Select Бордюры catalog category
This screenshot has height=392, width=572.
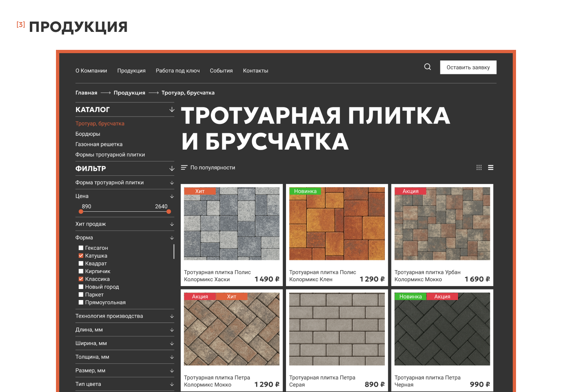87,134
